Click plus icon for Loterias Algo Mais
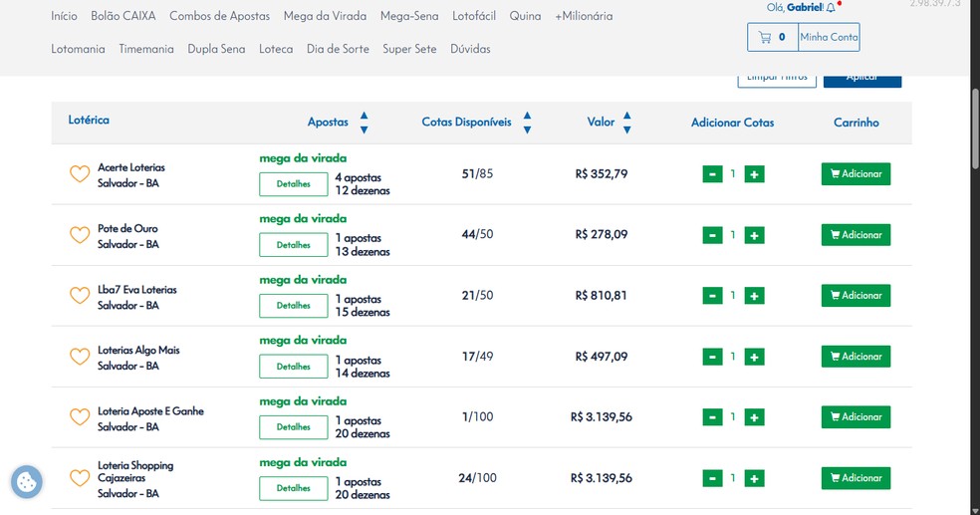 755,357
